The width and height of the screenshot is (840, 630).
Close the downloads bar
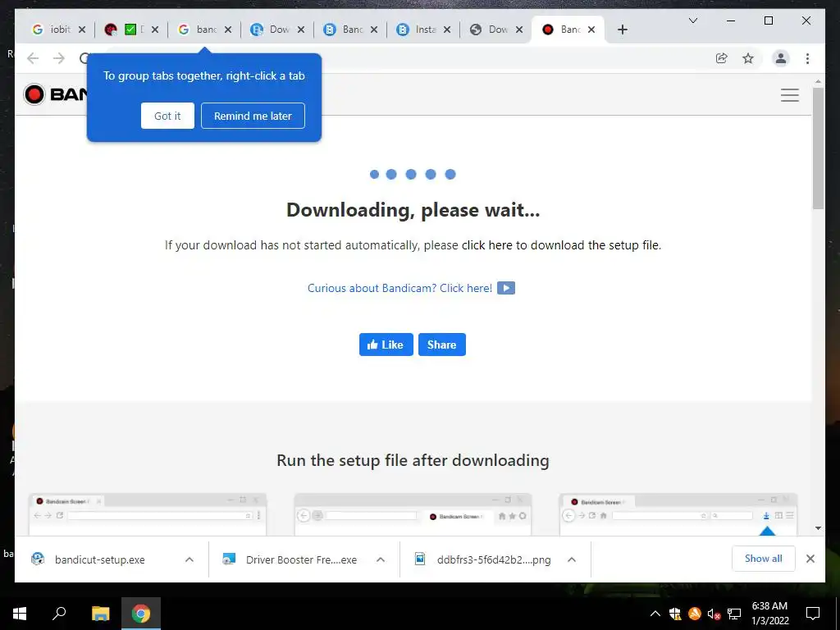tap(810, 559)
